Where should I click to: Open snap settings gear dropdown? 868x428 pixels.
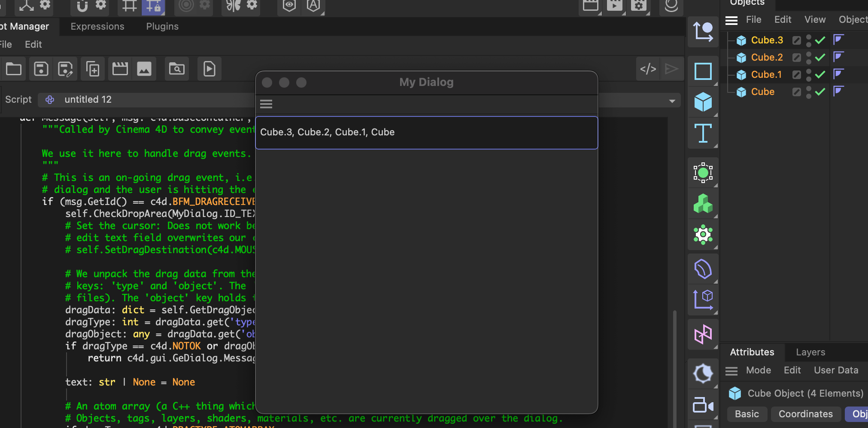[x=101, y=5]
